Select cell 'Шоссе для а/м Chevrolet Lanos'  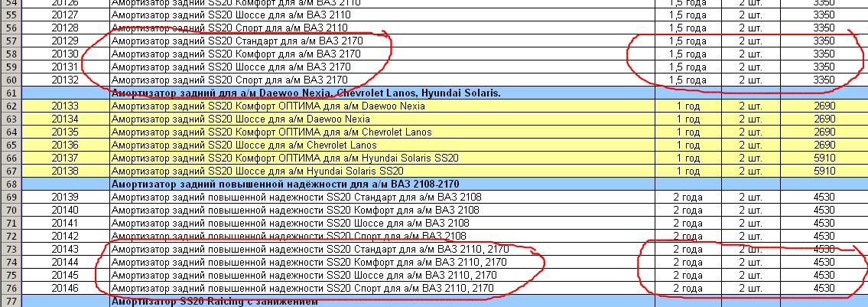pyautogui.click(x=382, y=145)
